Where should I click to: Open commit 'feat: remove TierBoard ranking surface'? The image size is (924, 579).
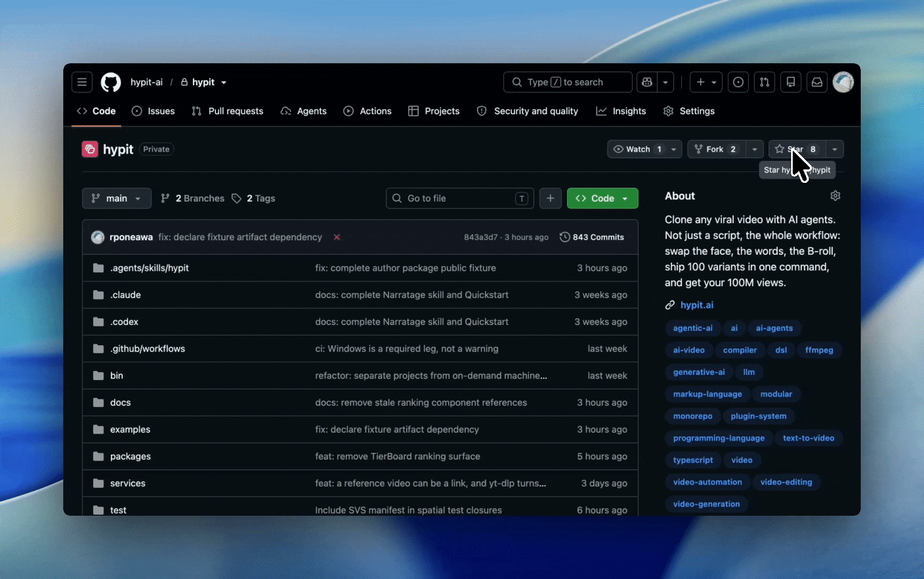tap(398, 456)
